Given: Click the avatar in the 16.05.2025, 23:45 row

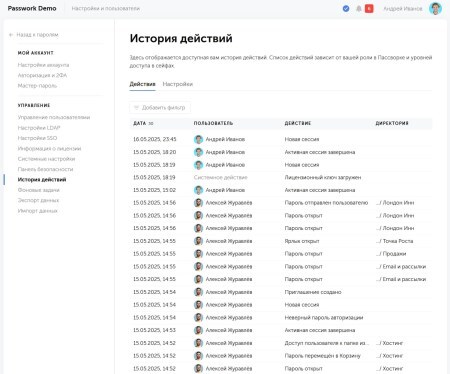Looking at the screenshot, I should click(x=198, y=139).
